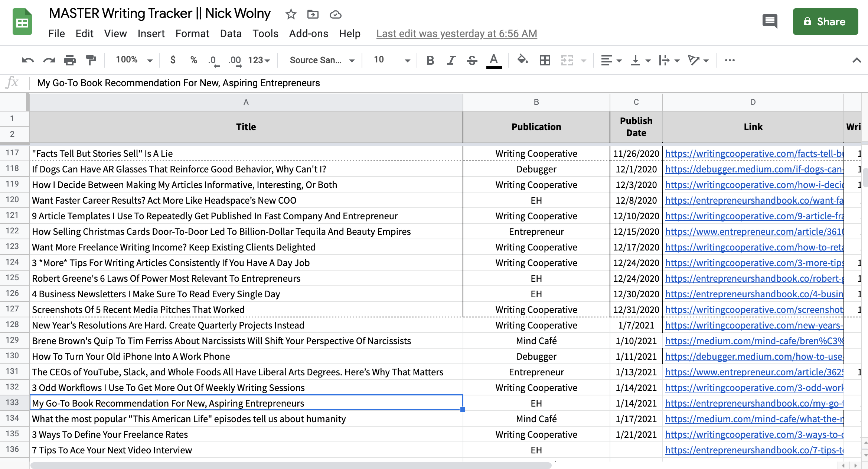Click the Print icon
This screenshot has height=469, width=868.
69,60
